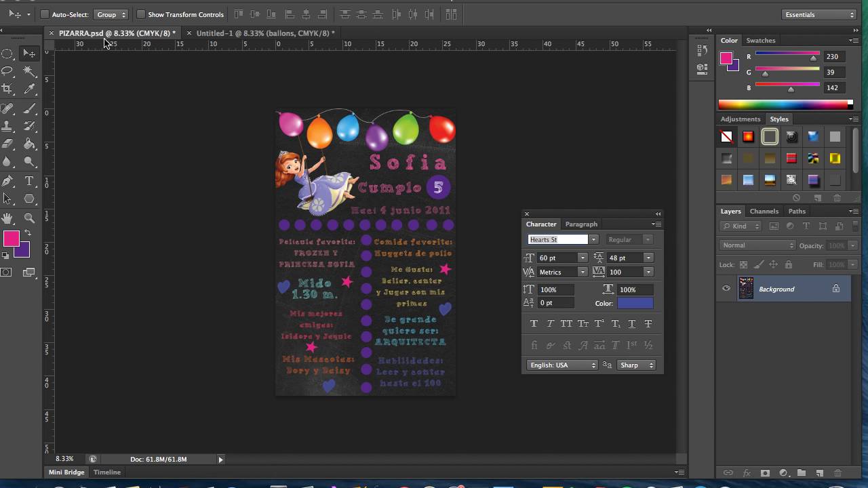Toggle Faux Bold in Character panel
868x488 pixels.
coord(534,323)
